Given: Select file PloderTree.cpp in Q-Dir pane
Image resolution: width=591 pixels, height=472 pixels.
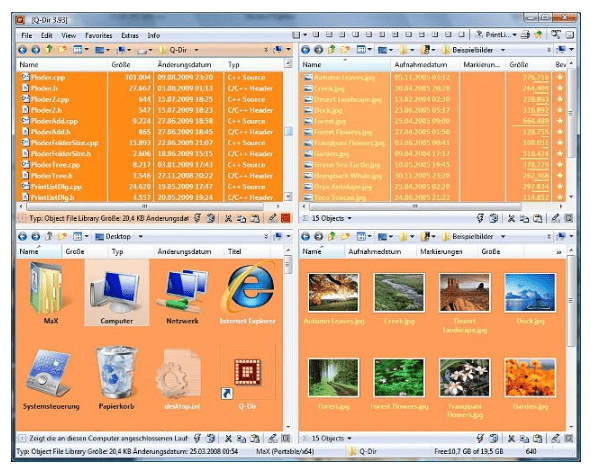Looking at the screenshot, I should pos(149,165).
